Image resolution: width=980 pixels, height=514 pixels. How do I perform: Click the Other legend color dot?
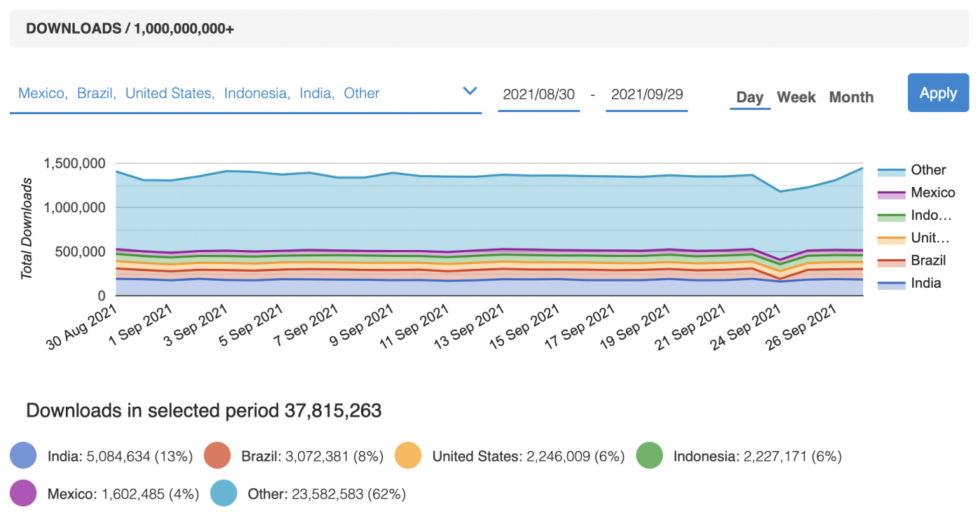click(223, 494)
